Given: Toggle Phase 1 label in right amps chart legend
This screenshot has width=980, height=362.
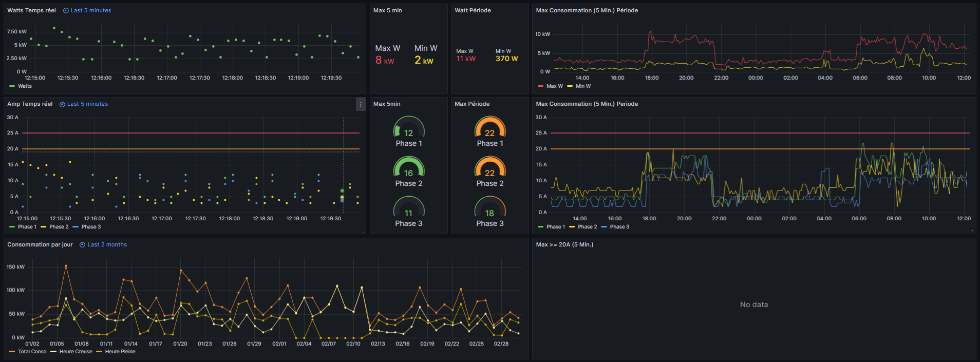Looking at the screenshot, I should point(556,227).
